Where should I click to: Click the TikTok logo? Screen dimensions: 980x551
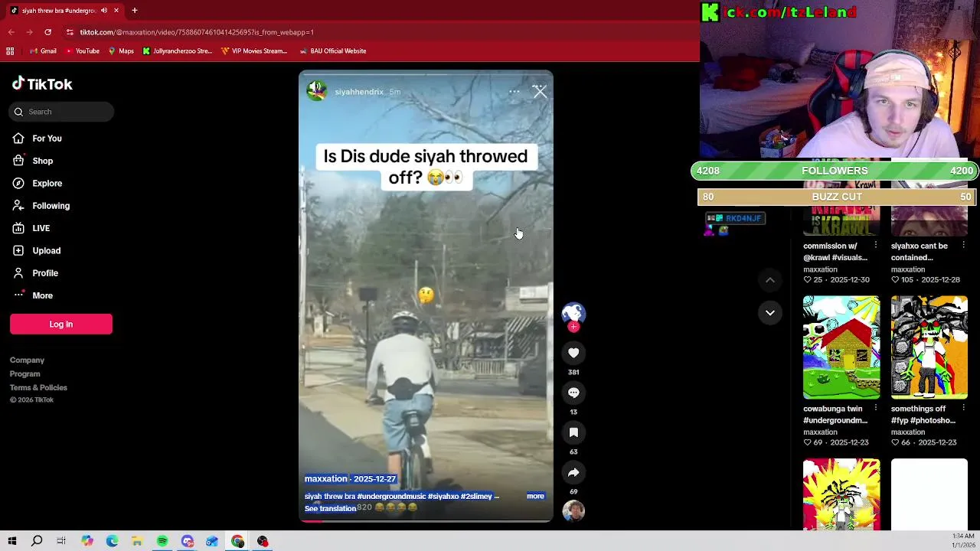point(42,84)
